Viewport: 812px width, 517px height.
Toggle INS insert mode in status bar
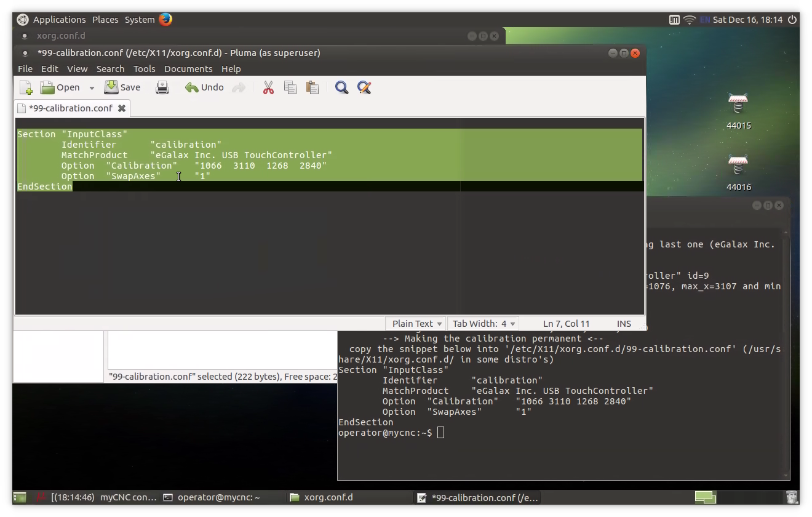(x=624, y=323)
